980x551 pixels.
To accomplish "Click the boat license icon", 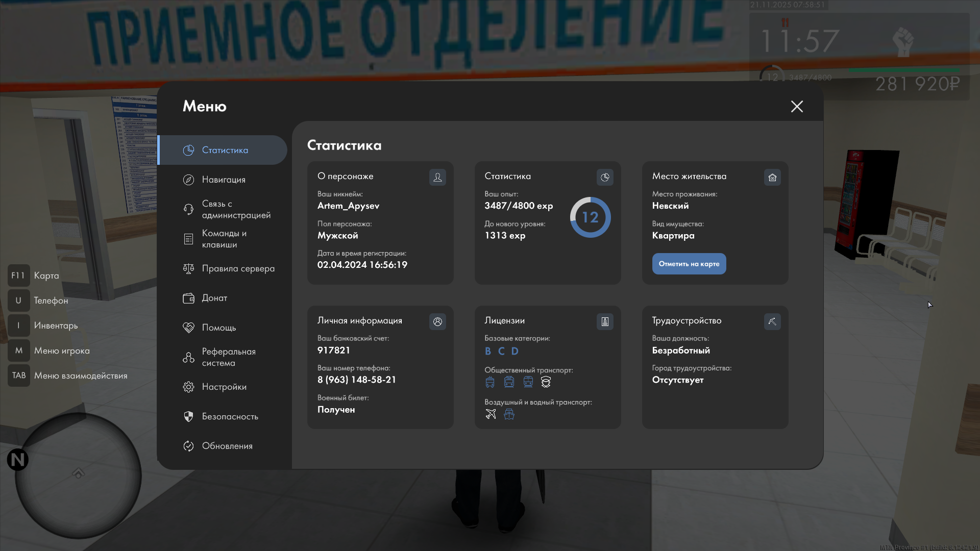I will (x=509, y=414).
